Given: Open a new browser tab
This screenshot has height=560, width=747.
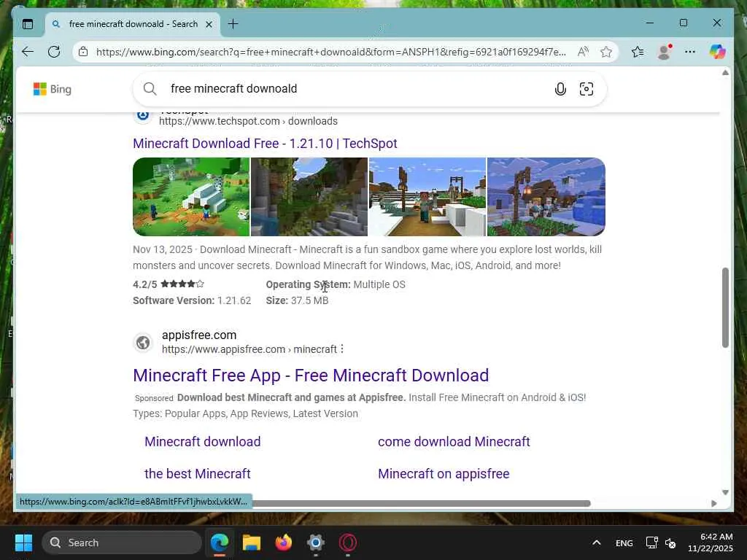Looking at the screenshot, I should coord(233,24).
